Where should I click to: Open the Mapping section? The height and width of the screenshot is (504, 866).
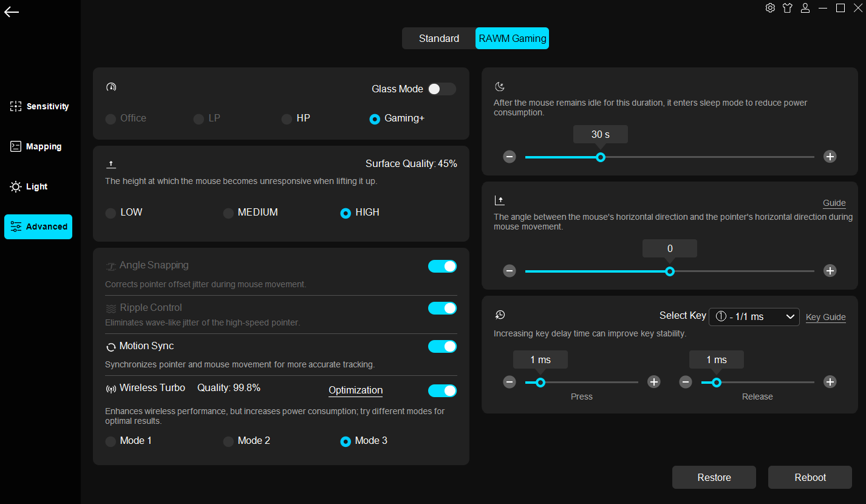(x=36, y=146)
